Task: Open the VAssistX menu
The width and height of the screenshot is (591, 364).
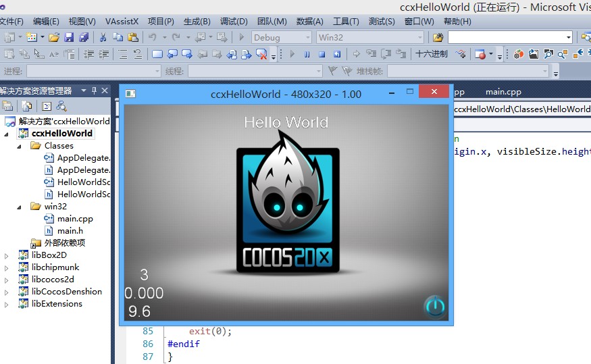Action: tap(122, 22)
